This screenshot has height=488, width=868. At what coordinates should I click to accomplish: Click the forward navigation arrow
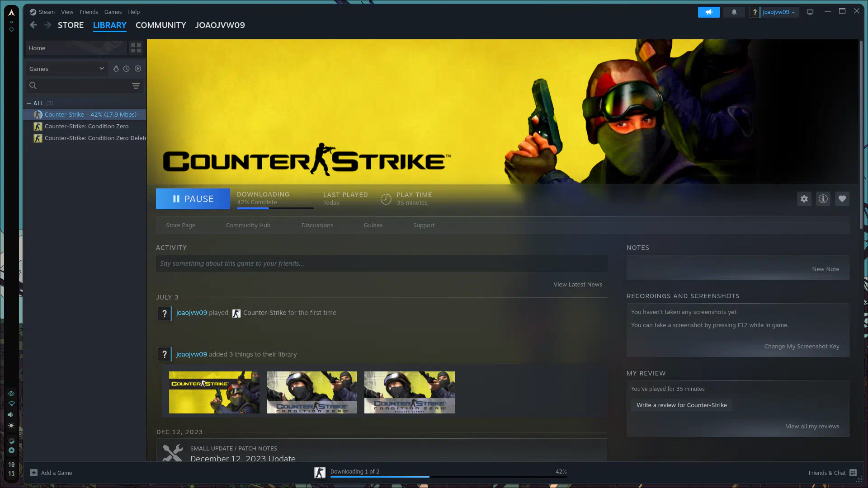[47, 25]
